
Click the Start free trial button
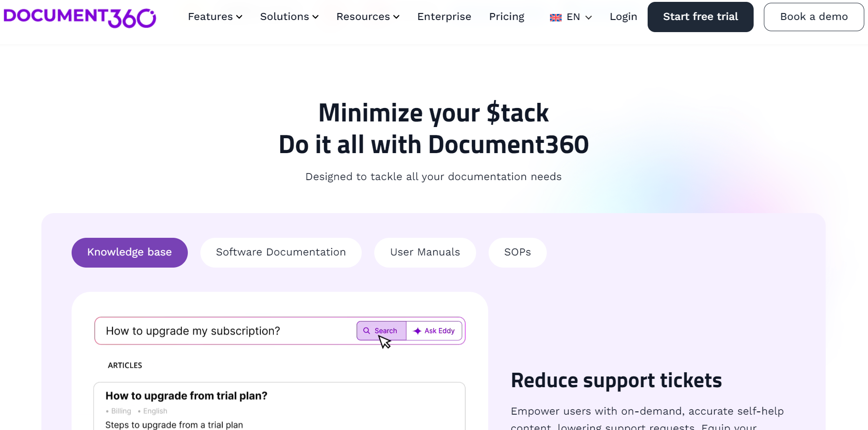[700, 17]
